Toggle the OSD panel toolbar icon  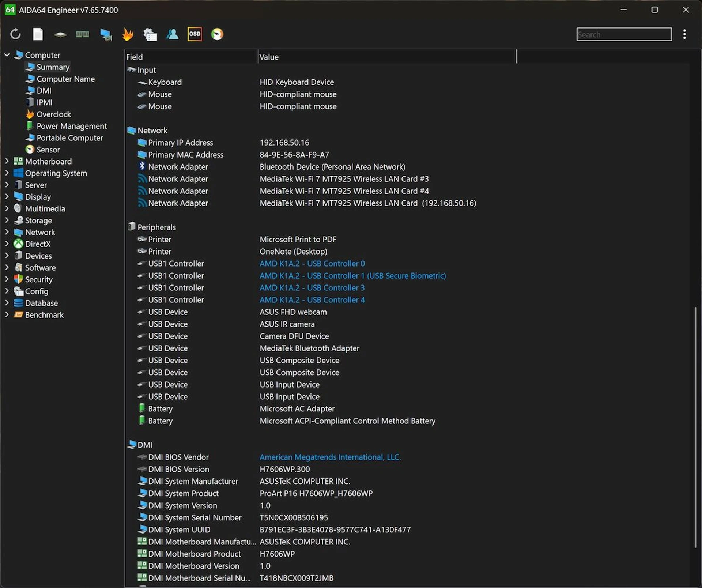(x=195, y=34)
